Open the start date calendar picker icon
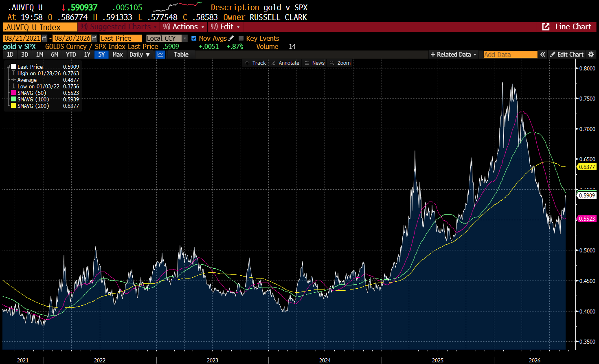 (45, 38)
